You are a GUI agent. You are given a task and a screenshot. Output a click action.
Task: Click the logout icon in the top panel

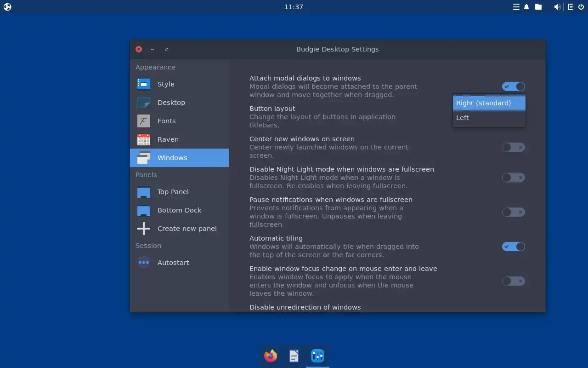[571, 7]
